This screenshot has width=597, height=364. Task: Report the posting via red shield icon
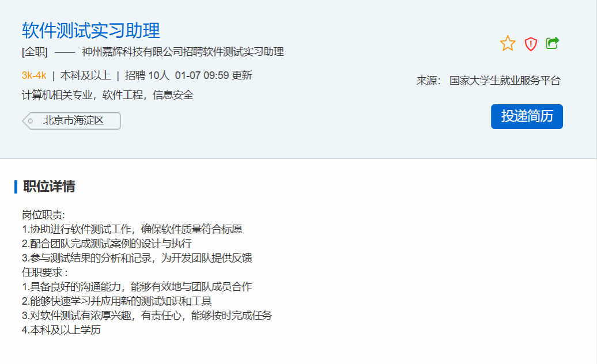(531, 44)
